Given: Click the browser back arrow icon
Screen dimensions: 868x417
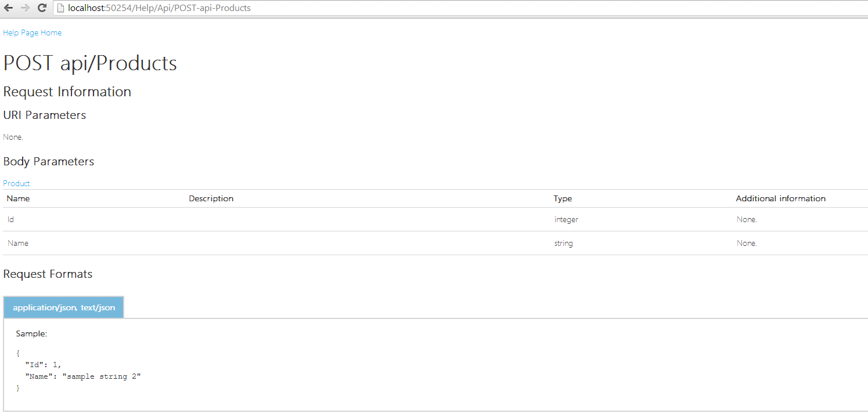Looking at the screenshot, I should (x=8, y=8).
